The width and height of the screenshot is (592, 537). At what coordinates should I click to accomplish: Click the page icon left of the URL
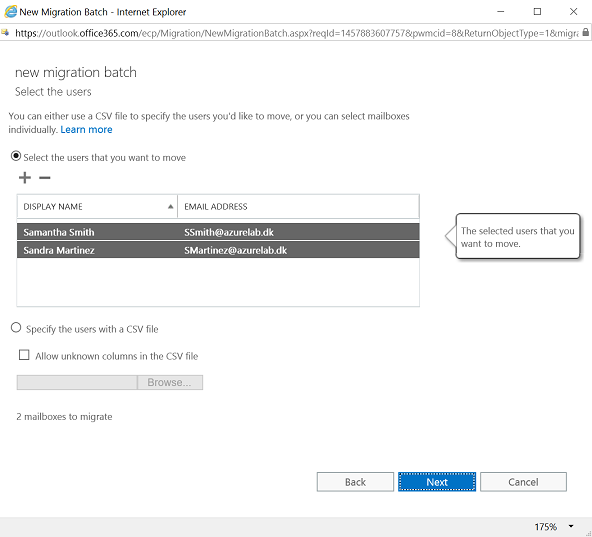(5, 33)
